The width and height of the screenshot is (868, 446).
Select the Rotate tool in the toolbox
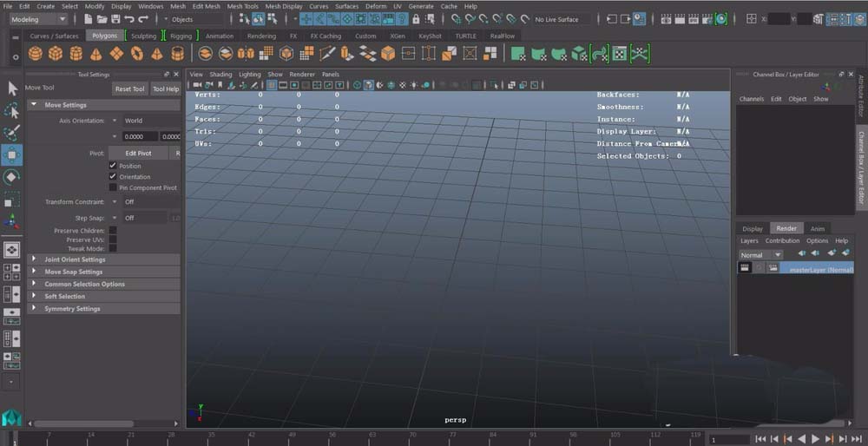[x=12, y=177]
